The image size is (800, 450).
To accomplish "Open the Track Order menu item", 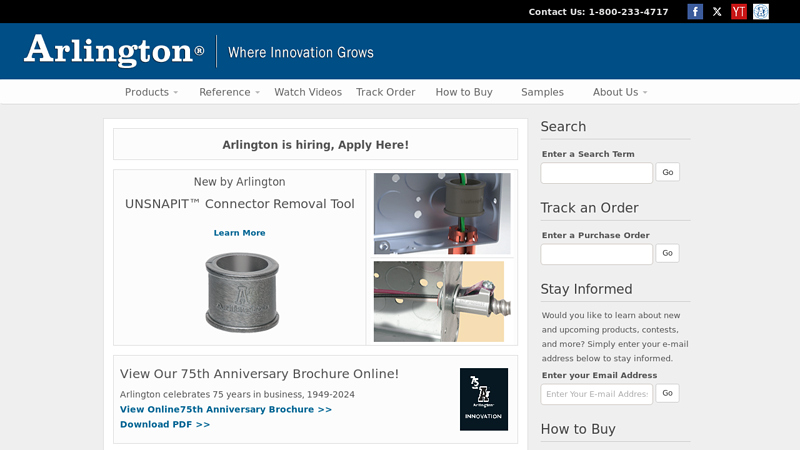I will pyautogui.click(x=386, y=92).
